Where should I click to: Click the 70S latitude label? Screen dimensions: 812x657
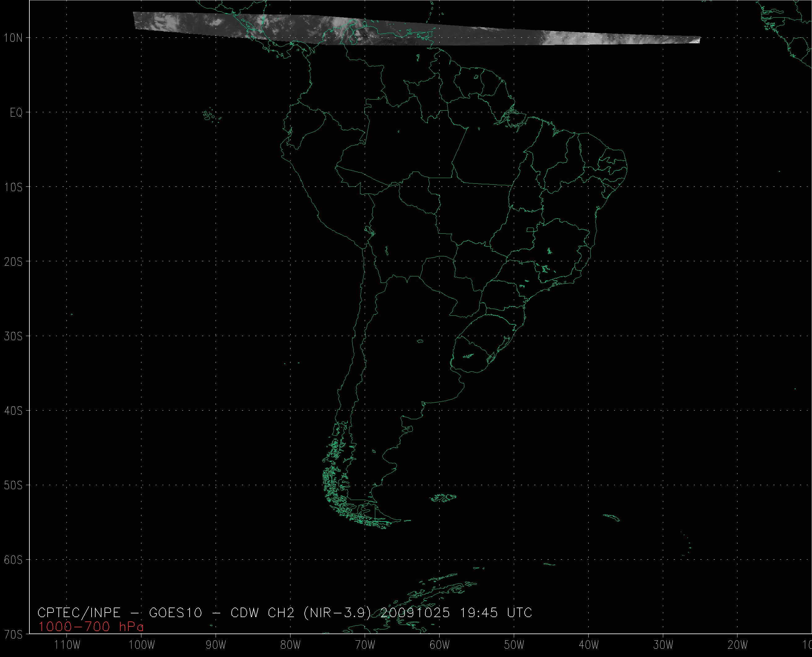(x=13, y=634)
